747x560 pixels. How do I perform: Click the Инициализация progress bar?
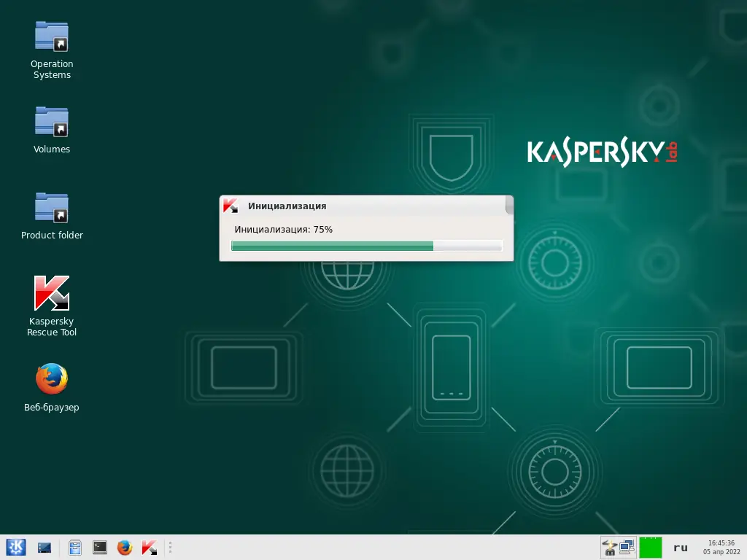(x=366, y=246)
